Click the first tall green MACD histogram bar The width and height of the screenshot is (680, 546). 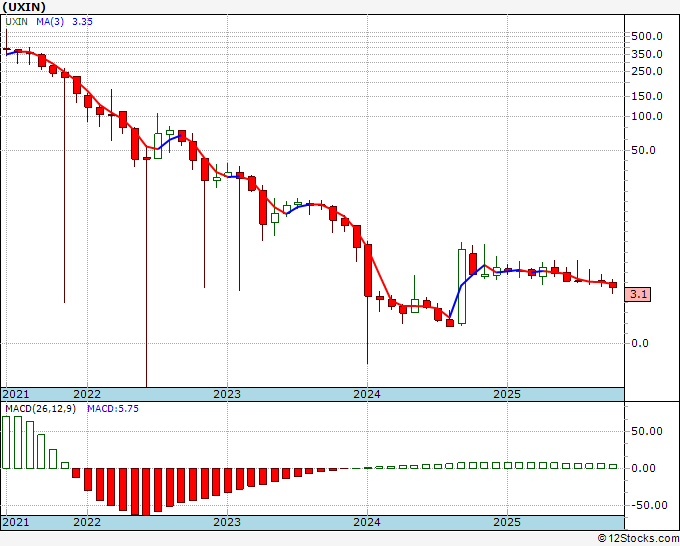click(x=6, y=442)
